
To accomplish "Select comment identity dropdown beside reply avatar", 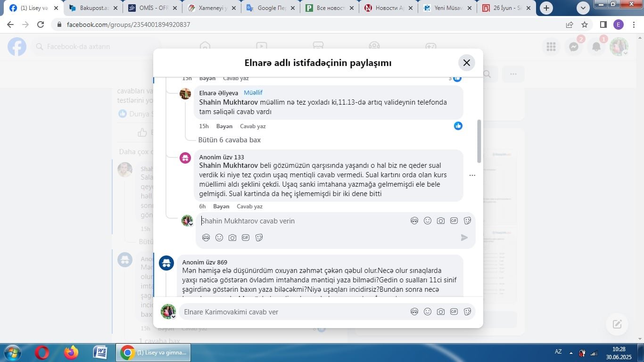I will click(x=191, y=225).
